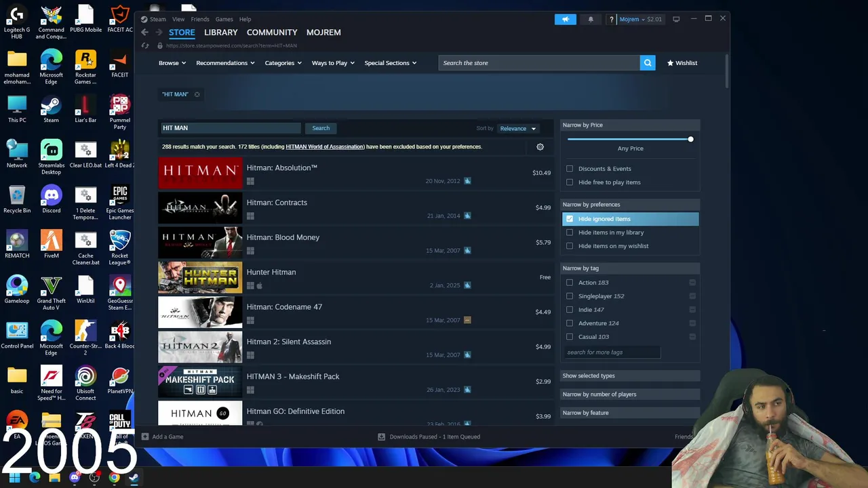Screen dimensions: 868x488
Task: Open the Logitech G HUB desktop icon
Action: [17, 22]
